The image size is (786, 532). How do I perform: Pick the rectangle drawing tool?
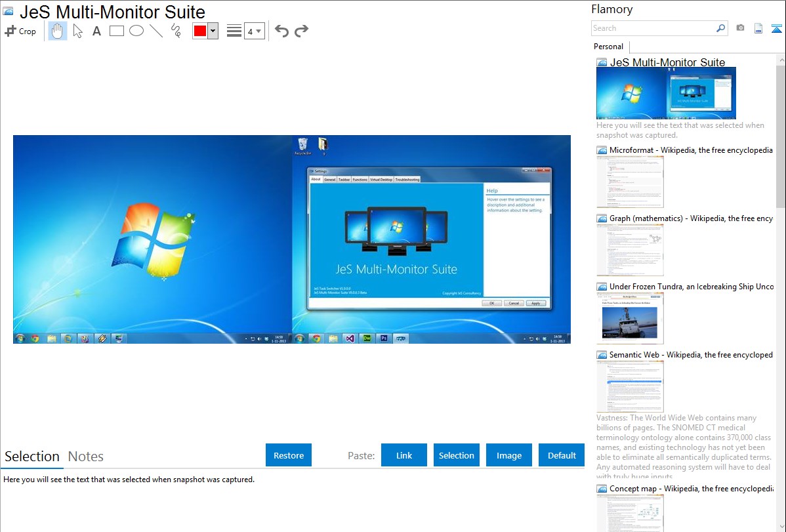click(x=116, y=31)
